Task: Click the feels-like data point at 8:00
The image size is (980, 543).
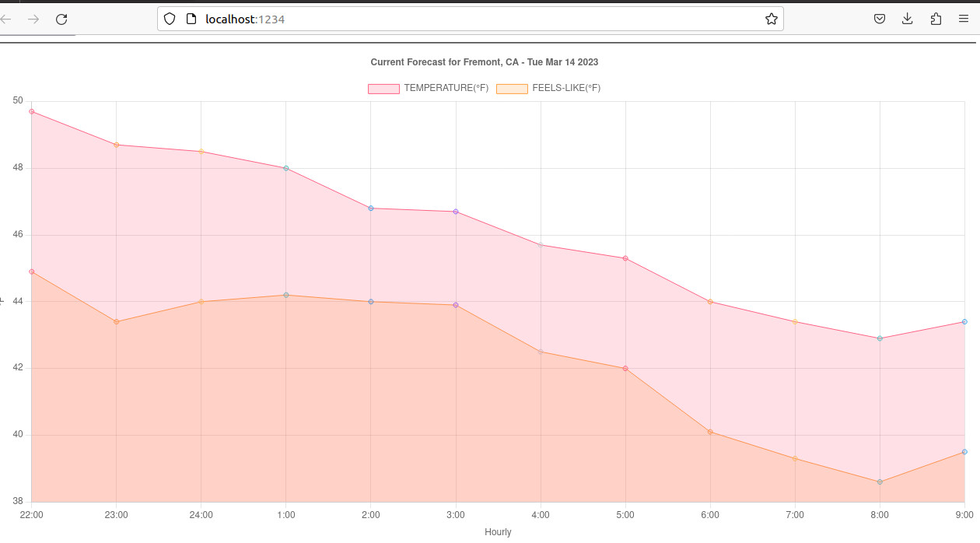Action: (880, 482)
